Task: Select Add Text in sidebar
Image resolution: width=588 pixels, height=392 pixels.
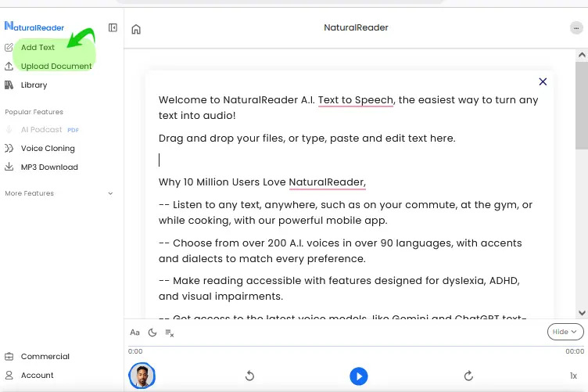Action: click(x=38, y=47)
